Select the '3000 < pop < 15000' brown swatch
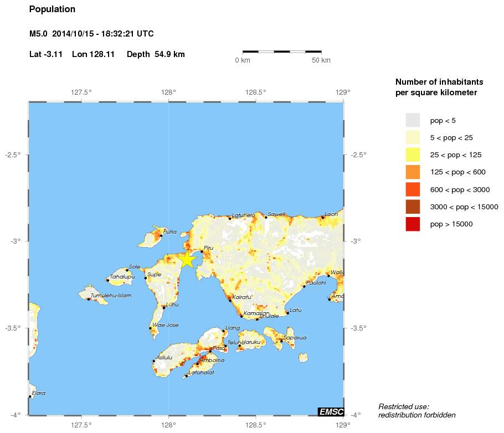The width and height of the screenshot is (504, 433). coord(413,207)
